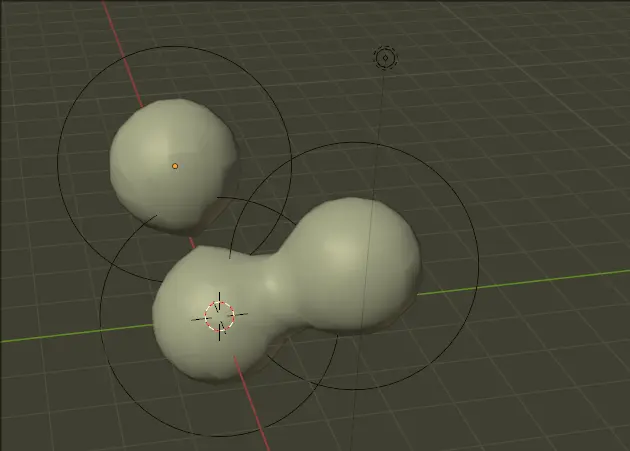Screen dimensions: 630x451
Task: Click the orange origin dot on the metaball
Action: [x=175, y=166]
